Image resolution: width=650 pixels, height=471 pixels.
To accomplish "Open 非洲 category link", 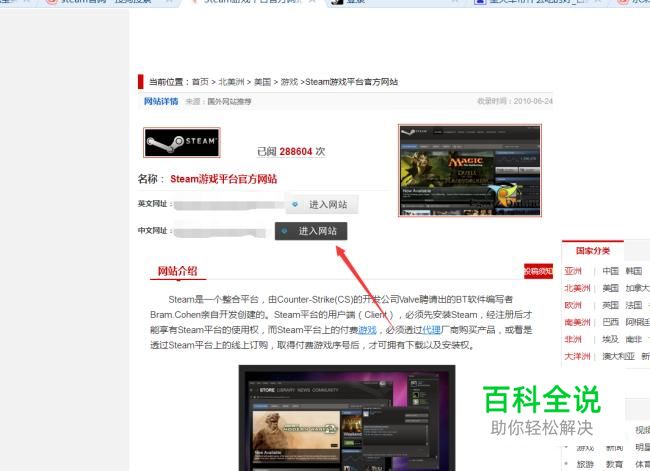I will 572,340.
